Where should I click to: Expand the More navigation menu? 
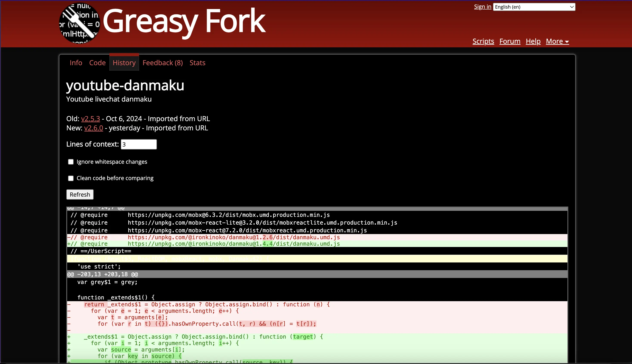point(557,41)
